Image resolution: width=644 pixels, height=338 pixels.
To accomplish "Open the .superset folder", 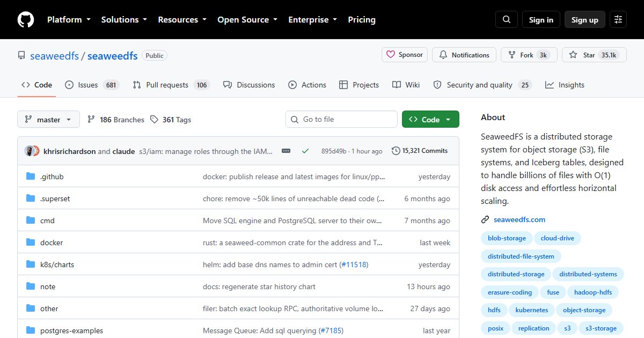I will [55, 199].
